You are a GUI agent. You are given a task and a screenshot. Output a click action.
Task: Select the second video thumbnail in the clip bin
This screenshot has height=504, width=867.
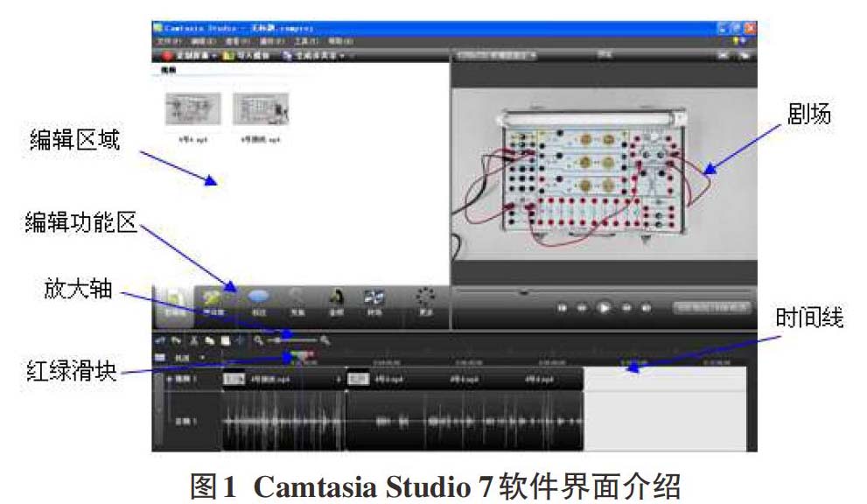pos(261,108)
